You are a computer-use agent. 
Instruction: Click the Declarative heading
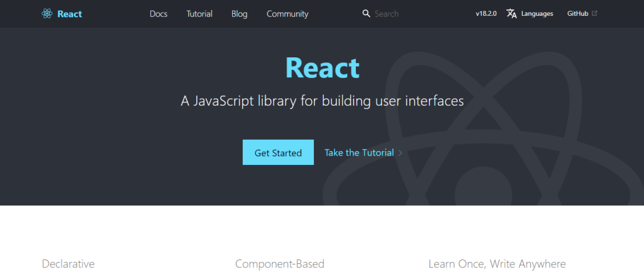point(68,263)
